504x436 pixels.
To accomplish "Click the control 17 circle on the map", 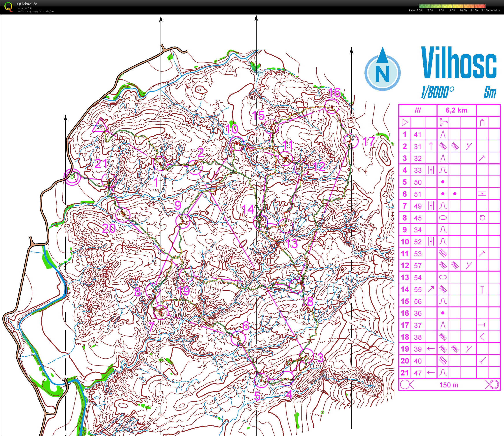I will coord(351,141).
